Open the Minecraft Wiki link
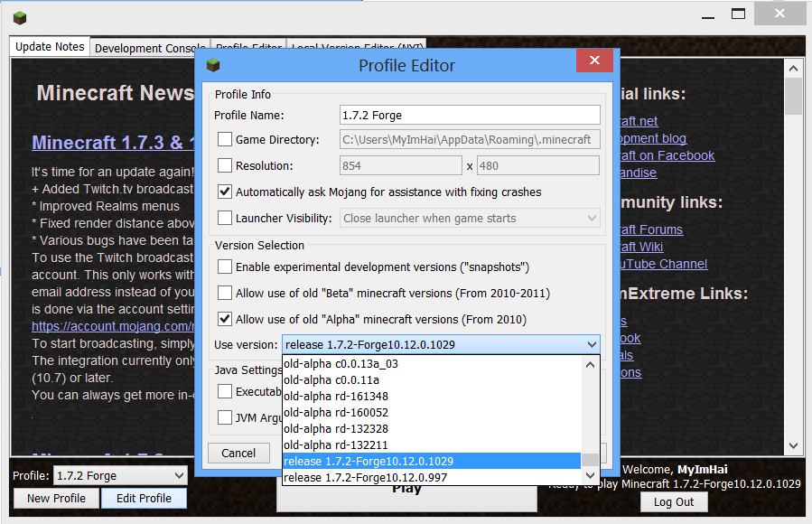 pyautogui.click(x=641, y=247)
